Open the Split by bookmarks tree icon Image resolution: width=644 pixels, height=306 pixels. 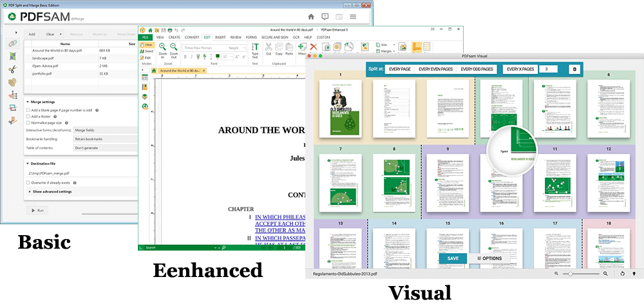(12, 95)
